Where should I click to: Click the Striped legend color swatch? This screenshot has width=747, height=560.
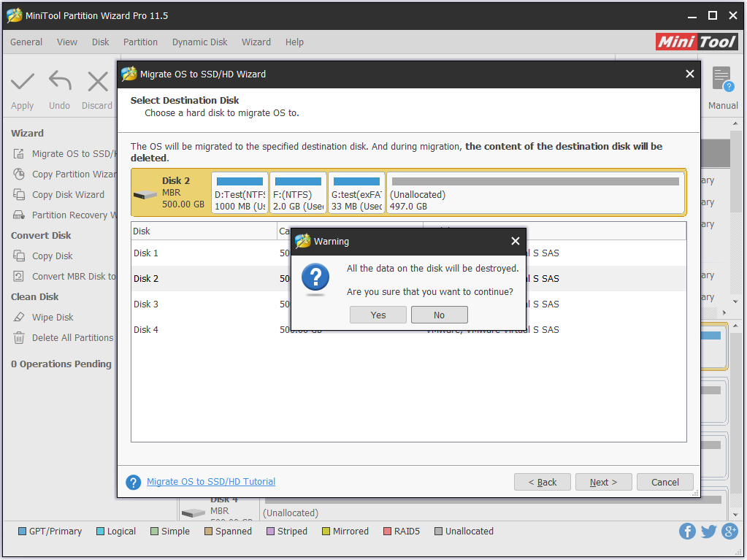pyautogui.click(x=270, y=531)
